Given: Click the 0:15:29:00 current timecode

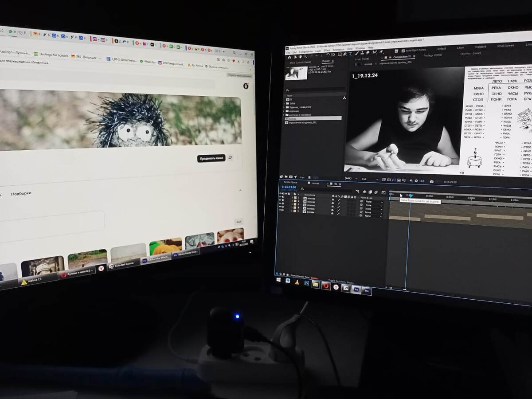Looking at the screenshot, I should click(x=289, y=187).
